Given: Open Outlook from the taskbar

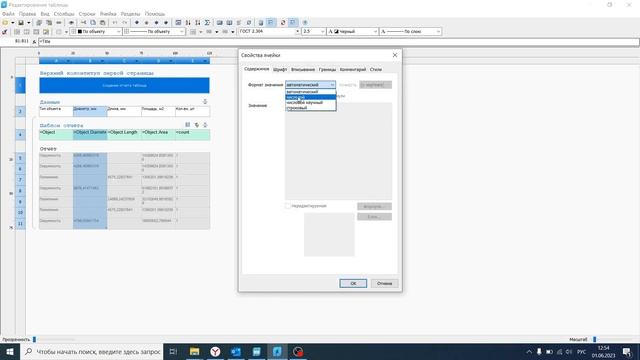Looking at the screenshot, I should (x=236, y=351).
